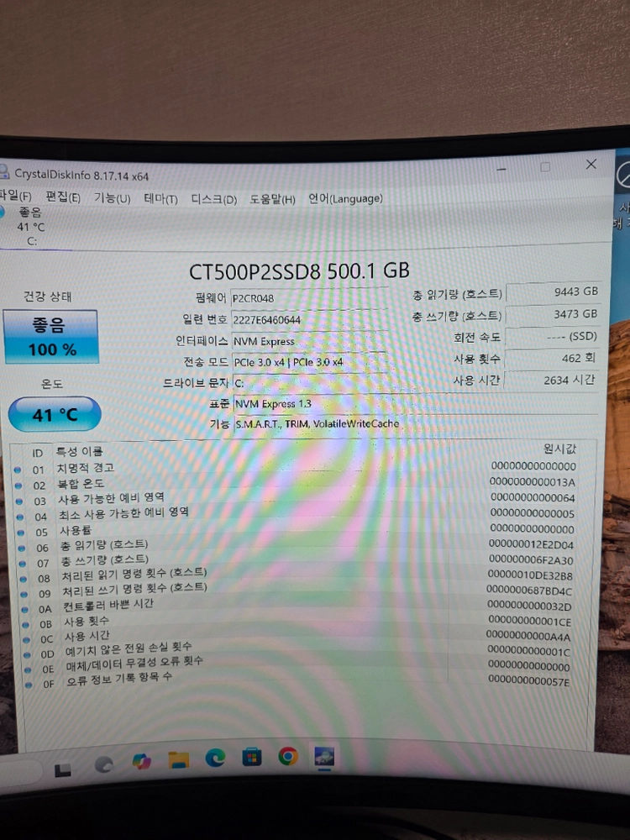This screenshot has width=630, height=840.
Task: Select the 최소 사용 가능한 예비 영역 row
Action: click(304, 514)
